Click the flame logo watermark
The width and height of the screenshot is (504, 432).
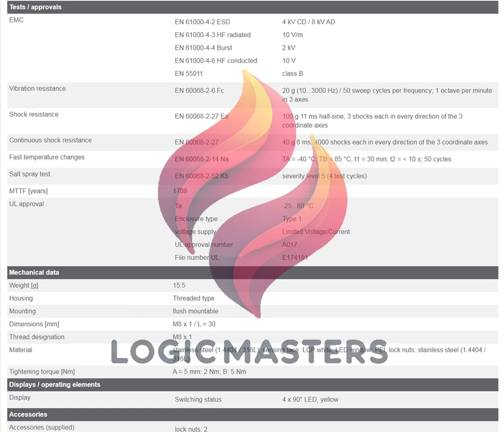[x=253, y=193]
